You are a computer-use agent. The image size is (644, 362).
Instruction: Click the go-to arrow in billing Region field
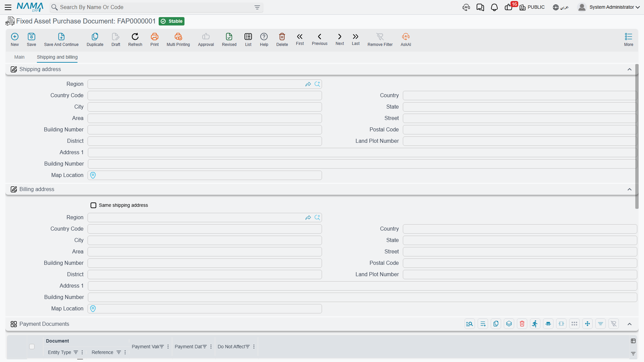point(308,218)
